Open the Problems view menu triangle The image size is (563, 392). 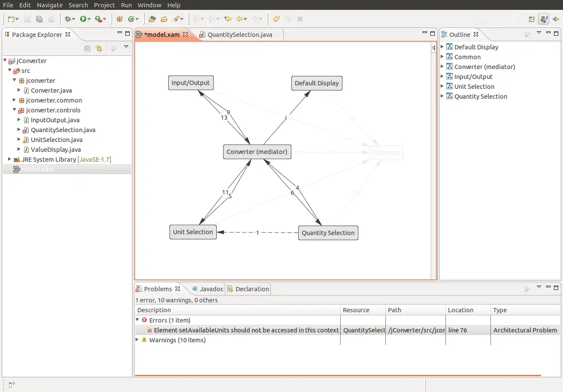(x=539, y=286)
